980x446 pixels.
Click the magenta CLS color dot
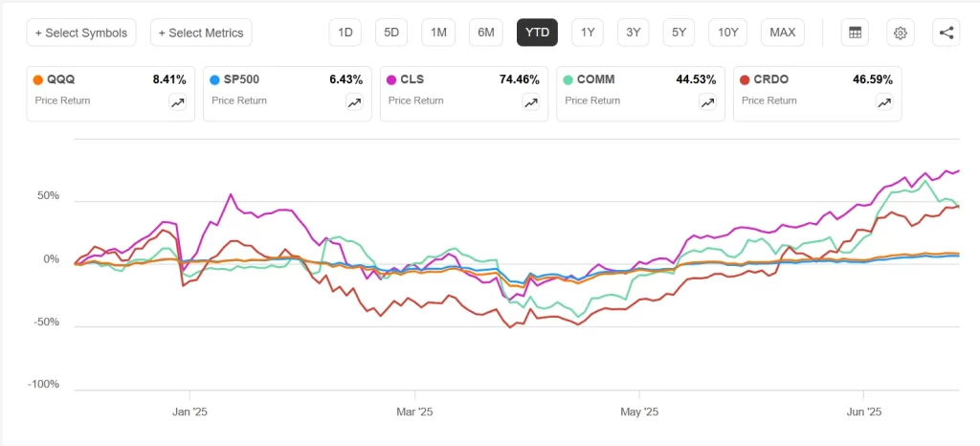[x=390, y=80]
